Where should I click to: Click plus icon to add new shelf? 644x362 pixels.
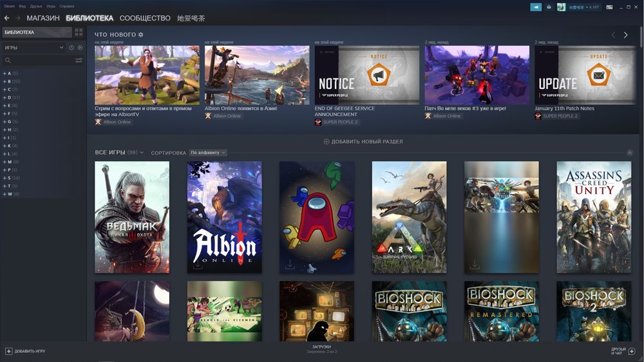[327, 141]
